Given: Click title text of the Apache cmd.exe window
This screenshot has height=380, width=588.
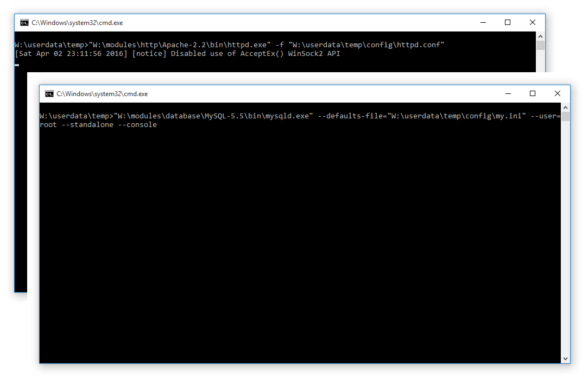Looking at the screenshot, I should (77, 23).
